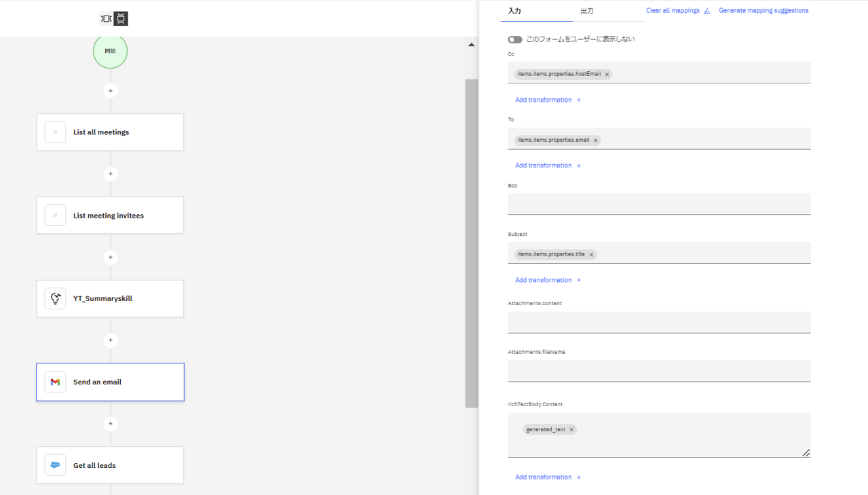Image resolution: width=868 pixels, height=495 pixels.
Task: Toggle the hide form from user switch
Action: 515,39
